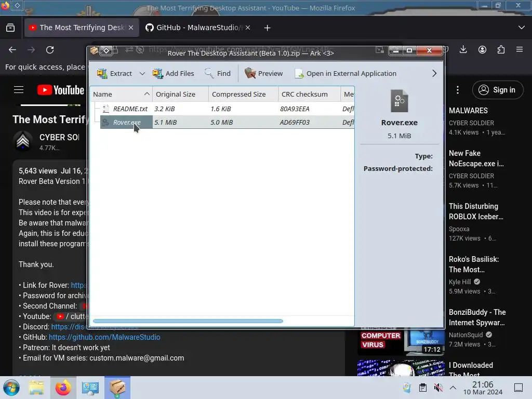Click the show desktop button

point(518,388)
